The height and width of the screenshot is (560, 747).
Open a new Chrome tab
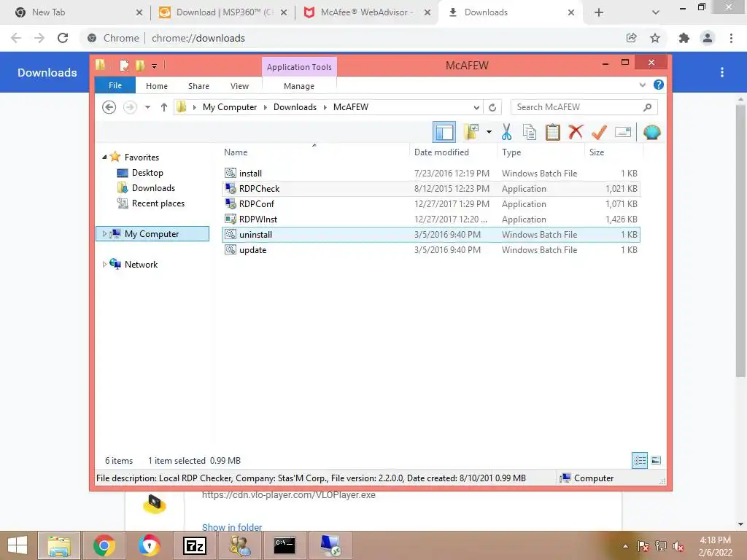599,13
